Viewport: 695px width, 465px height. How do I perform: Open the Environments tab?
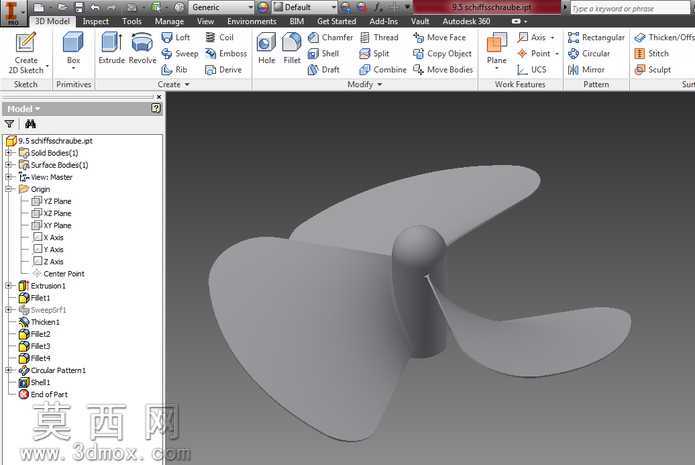[251, 21]
